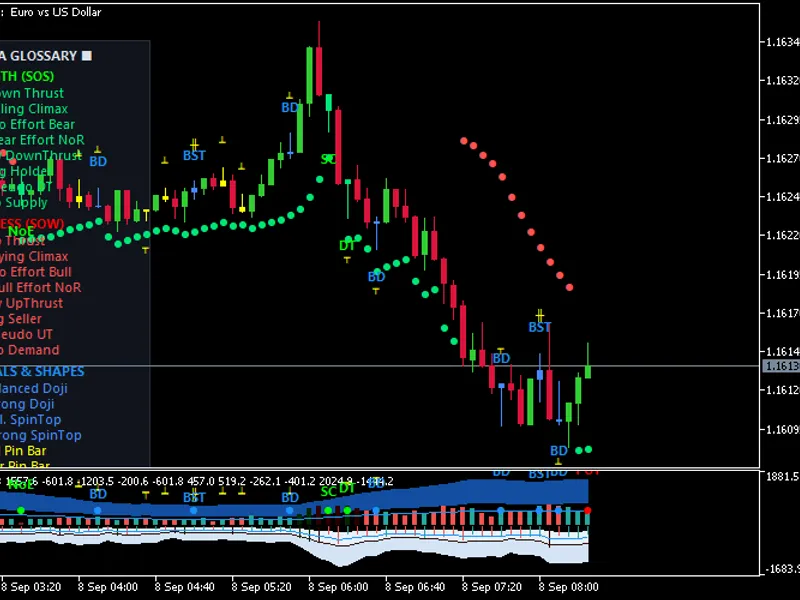Click the 'o Supply' glossary entry

pyautogui.click(x=24, y=202)
